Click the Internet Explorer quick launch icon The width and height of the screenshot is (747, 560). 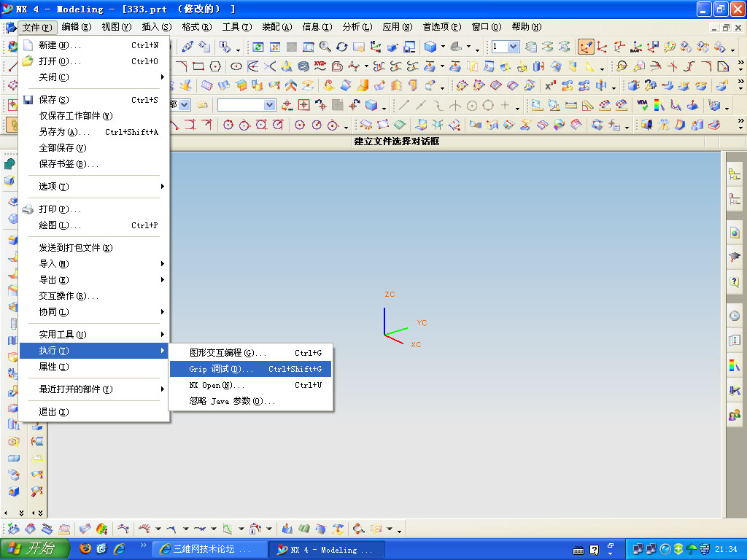coord(119,549)
